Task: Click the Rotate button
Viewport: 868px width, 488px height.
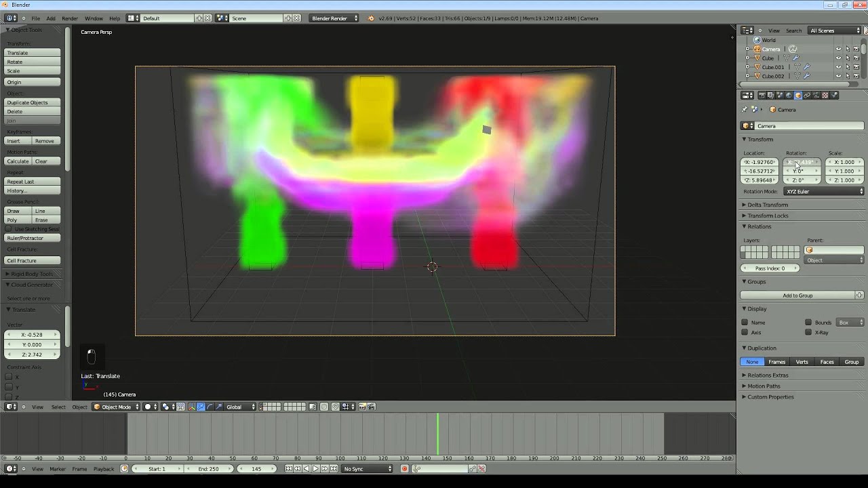Action: pyautogui.click(x=33, y=62)
